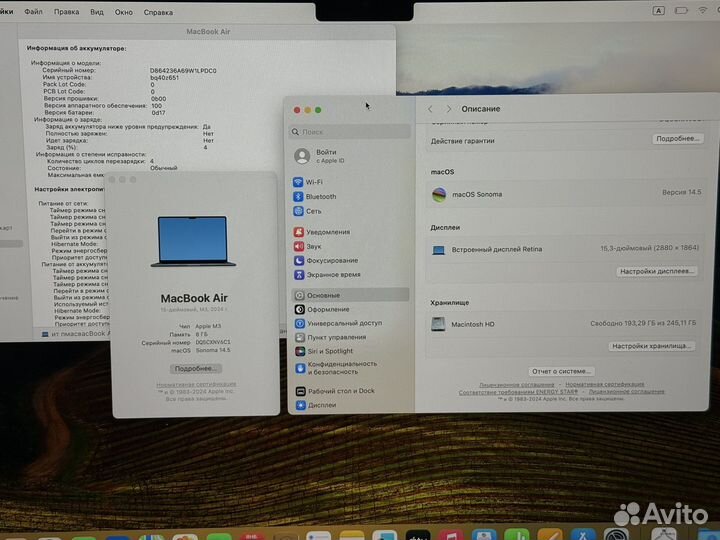Click Подробнее in About This Mac window
This screenshot has width=720, height=540.
point(195,368)
